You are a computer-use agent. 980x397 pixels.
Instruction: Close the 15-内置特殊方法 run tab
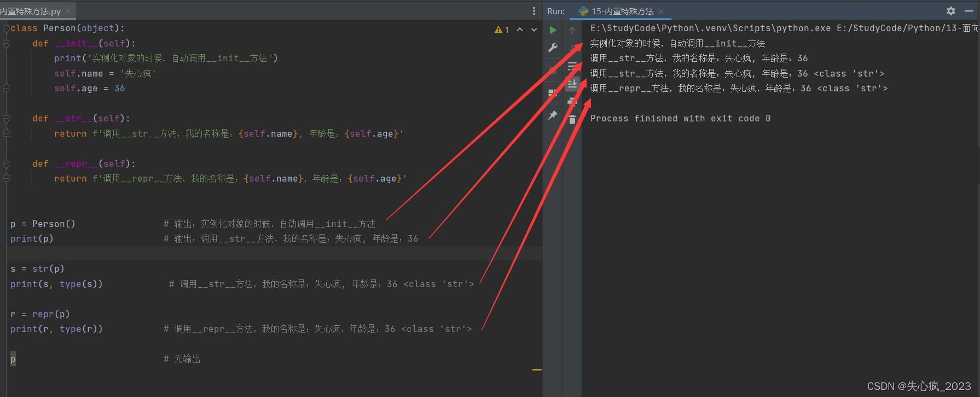tap(661, 11)
